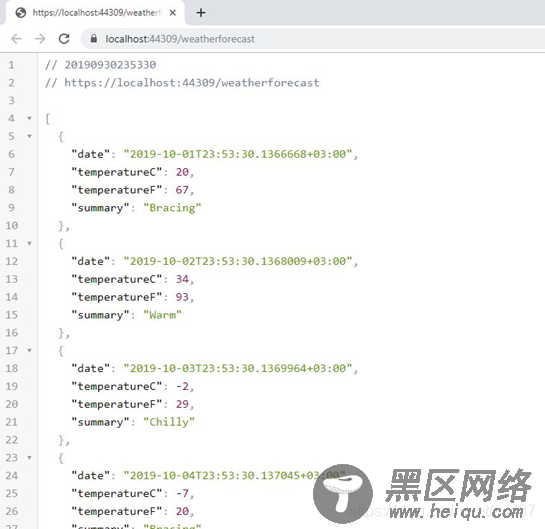The width and height of the screenshot is (545, 529).
Task: Collapse the third object at line 17
Action: tap(30, 350)
